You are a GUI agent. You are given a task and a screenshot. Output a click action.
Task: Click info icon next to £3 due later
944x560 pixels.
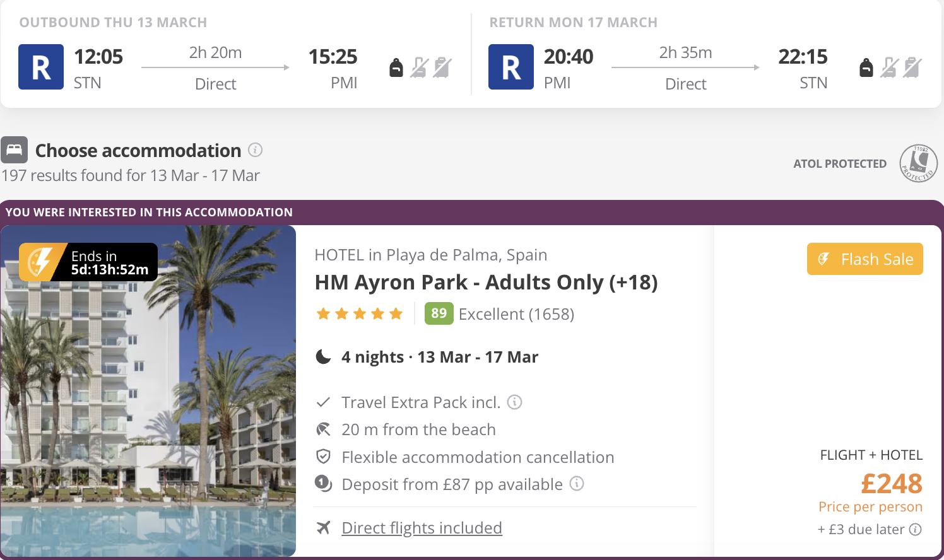pos(915,530)
